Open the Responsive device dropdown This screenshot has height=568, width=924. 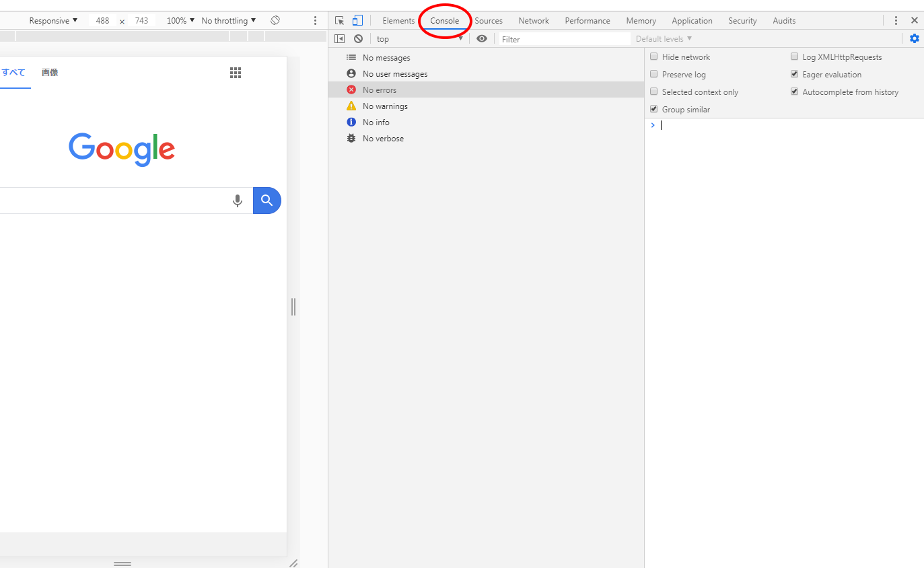[53, 21]
